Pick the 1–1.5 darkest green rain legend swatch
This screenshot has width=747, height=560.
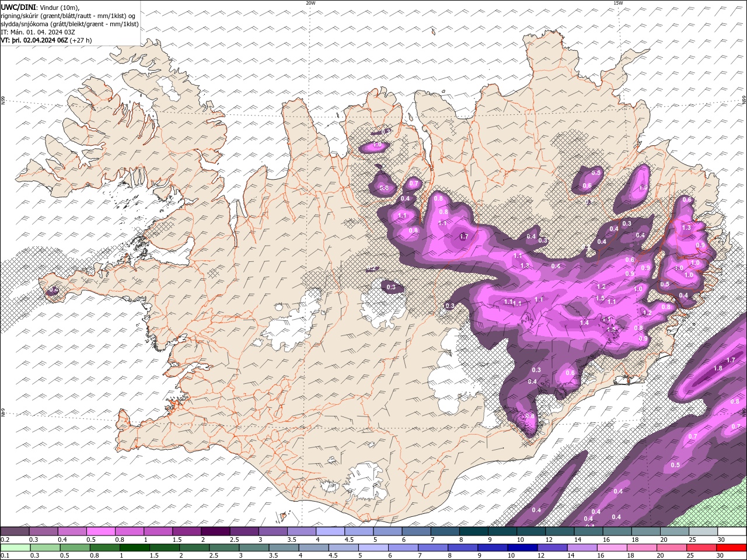(x=134, y=547)
